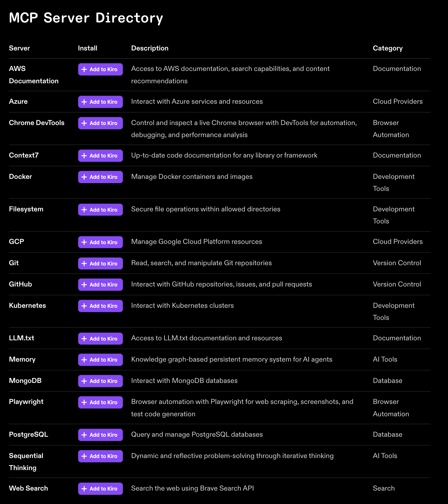Click the plus icon on the Playwright install button

coord(85,402)
